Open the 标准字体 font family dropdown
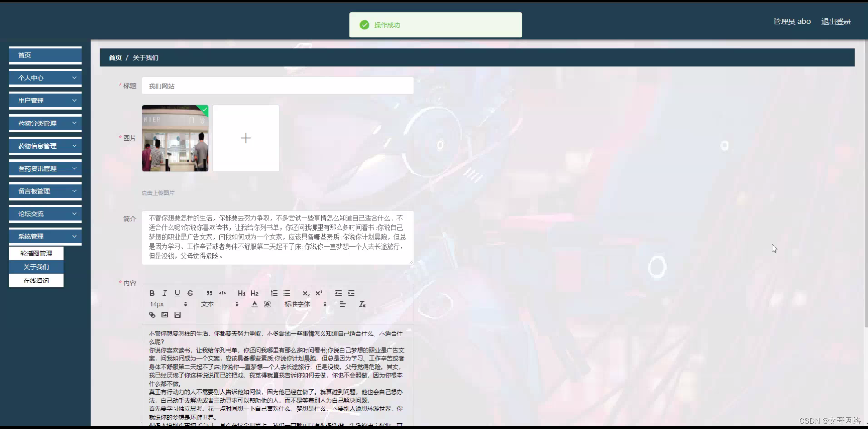This screenshot has width=868, height=429. coord(302,304)
